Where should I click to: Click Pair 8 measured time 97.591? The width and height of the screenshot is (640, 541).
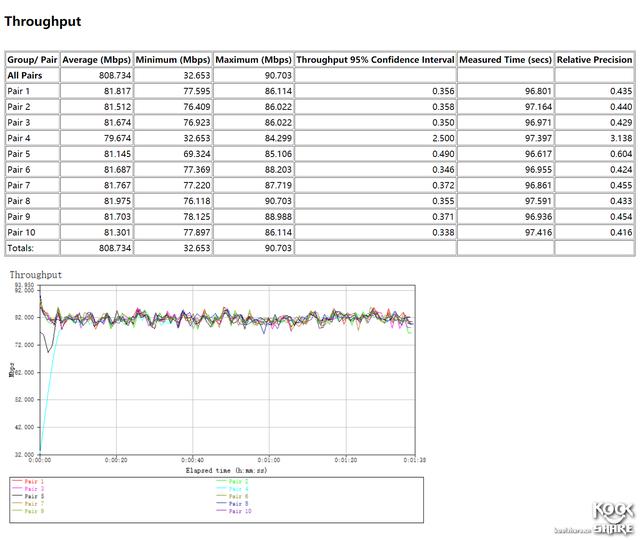click(538, 201)
